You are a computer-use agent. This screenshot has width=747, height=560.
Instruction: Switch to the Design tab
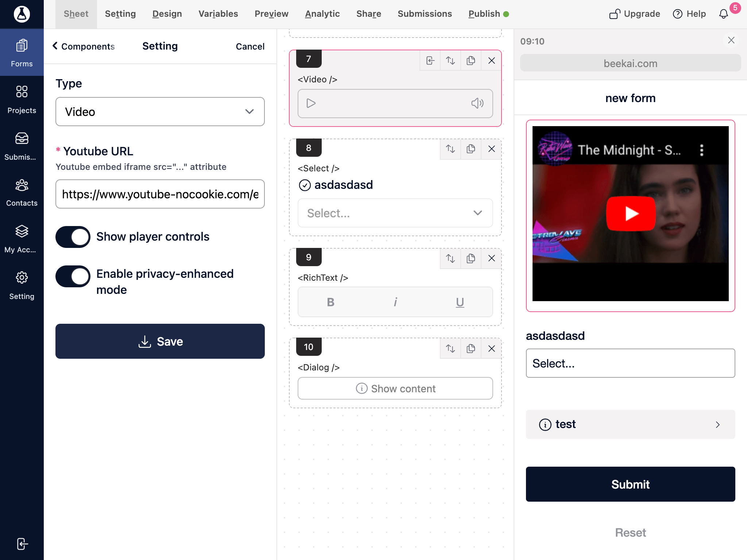click(x=167, y=14)
